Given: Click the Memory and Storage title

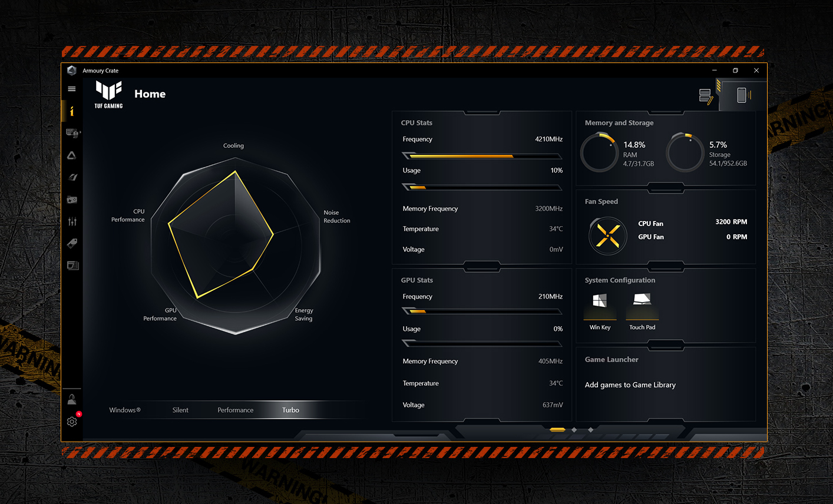Looking at the screenshot, I should (619, 123).
